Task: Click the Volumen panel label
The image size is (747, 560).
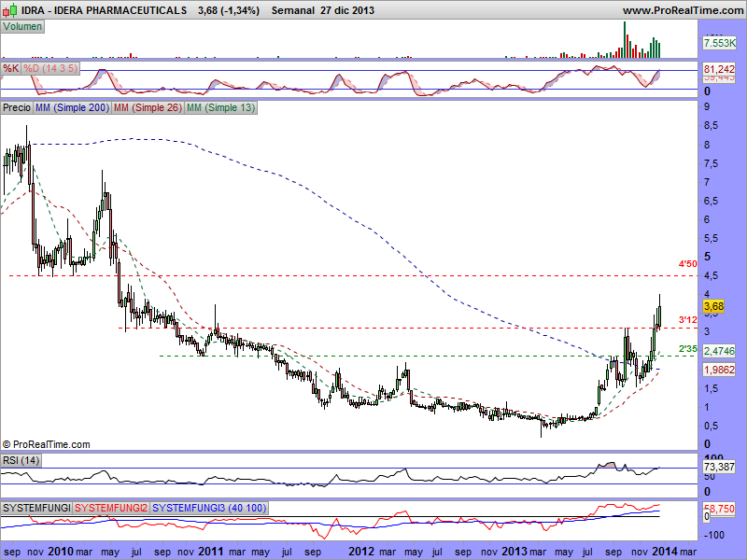Action: 22,27
